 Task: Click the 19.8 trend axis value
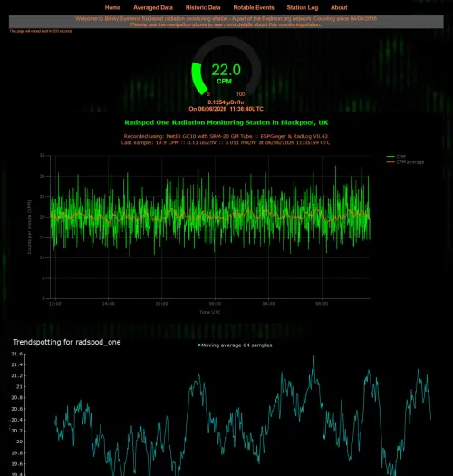tap(16, 453)
